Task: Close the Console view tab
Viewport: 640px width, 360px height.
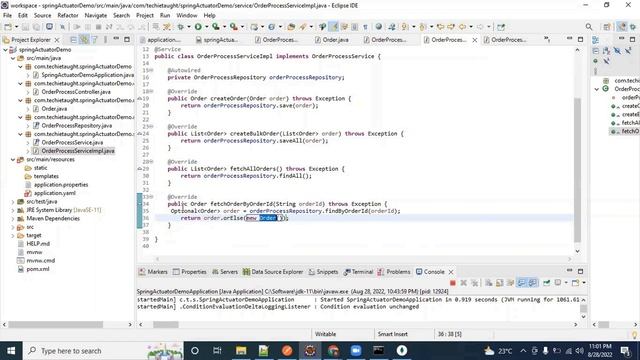Action: pyautogui.click(x=451, y=272)
